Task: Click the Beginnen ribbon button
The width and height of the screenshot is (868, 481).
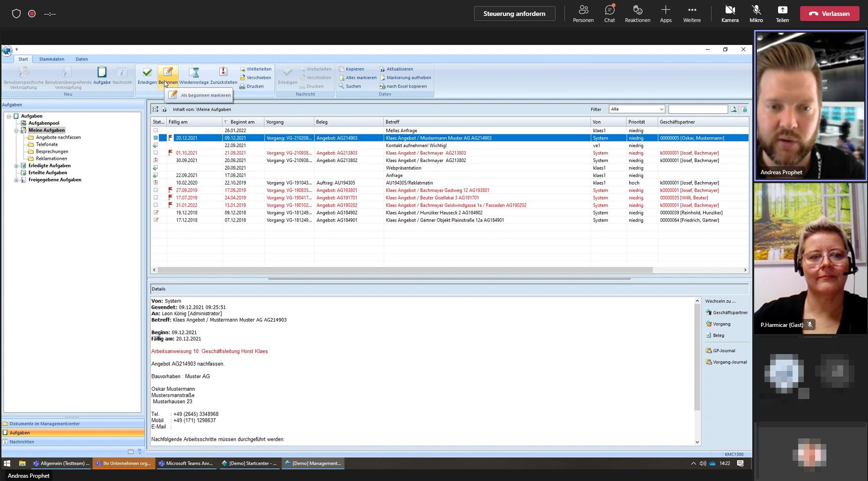Action: [x=168, y=76]
